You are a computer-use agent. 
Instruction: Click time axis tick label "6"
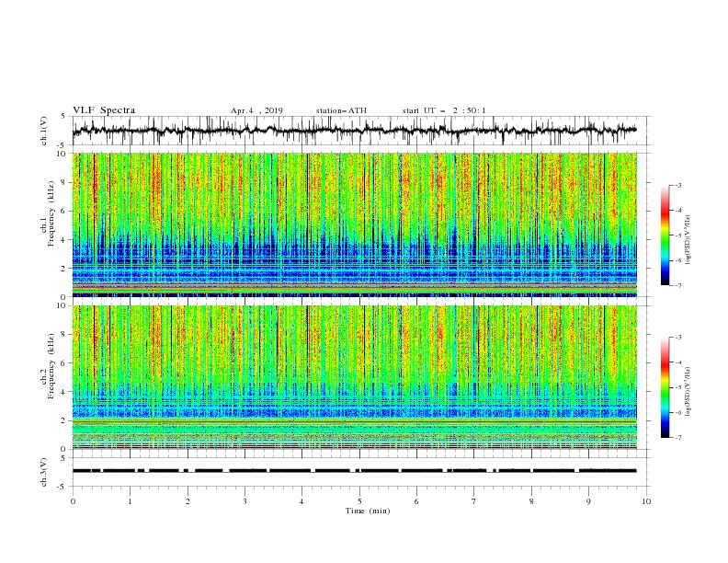coord(416,501)
